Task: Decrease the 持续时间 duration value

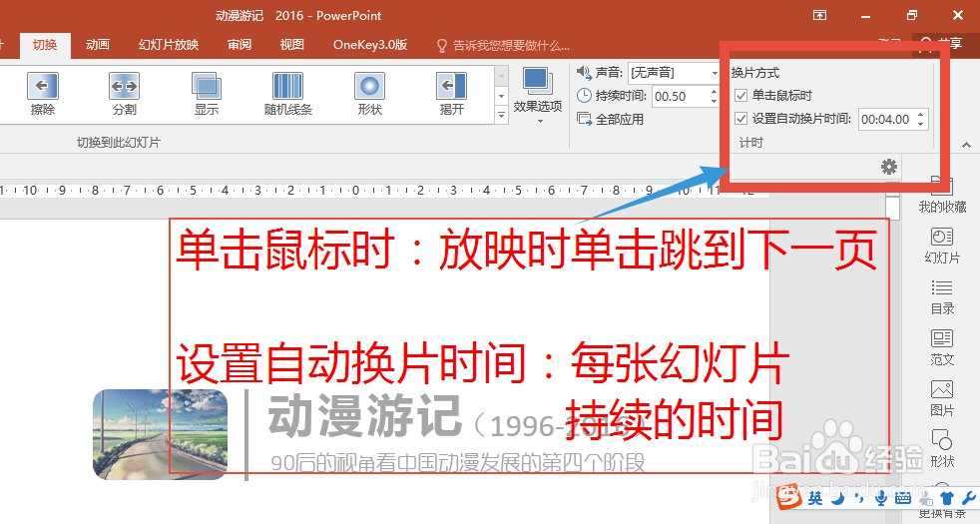Action: [714, 101]
